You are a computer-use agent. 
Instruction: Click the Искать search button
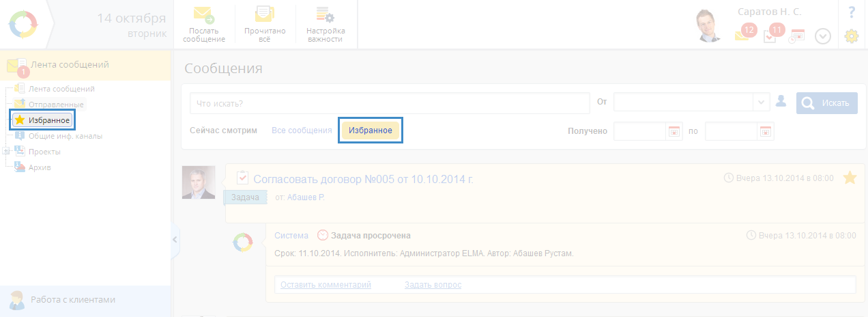[826, 103]
